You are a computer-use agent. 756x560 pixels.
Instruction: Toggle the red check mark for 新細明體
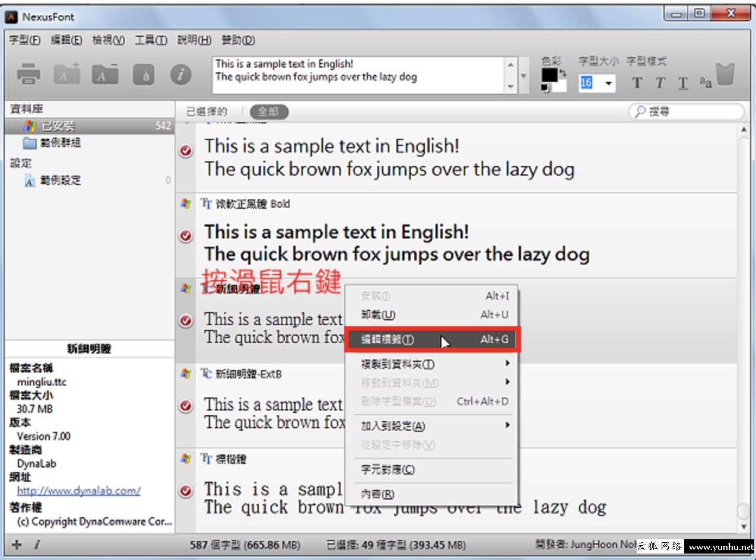pyautogui.click(x=186, y=321)
